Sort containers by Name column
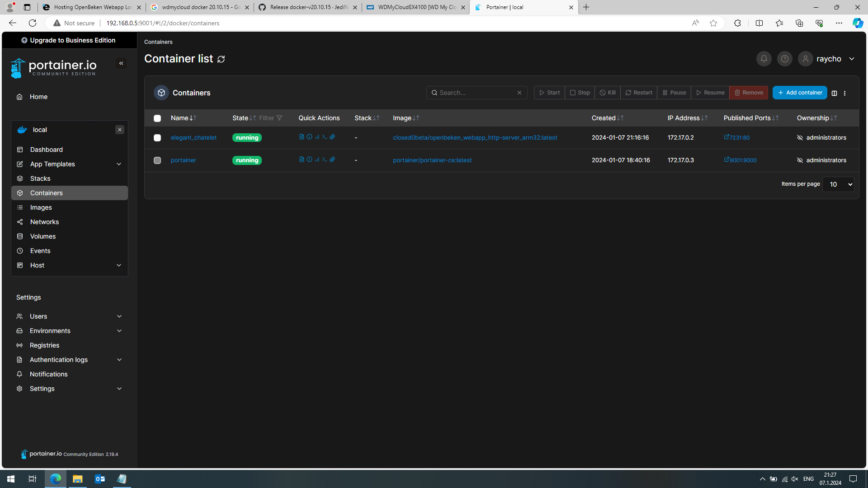868x488 pixels. [x=183, y=118]
